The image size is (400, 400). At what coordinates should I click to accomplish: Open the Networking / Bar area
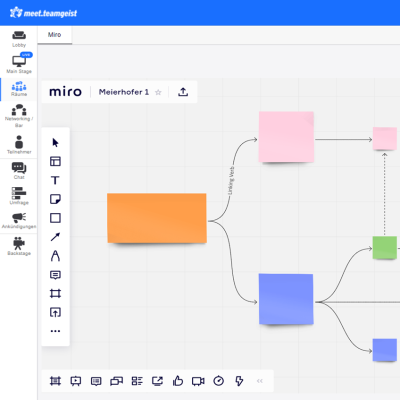[19, 115]
